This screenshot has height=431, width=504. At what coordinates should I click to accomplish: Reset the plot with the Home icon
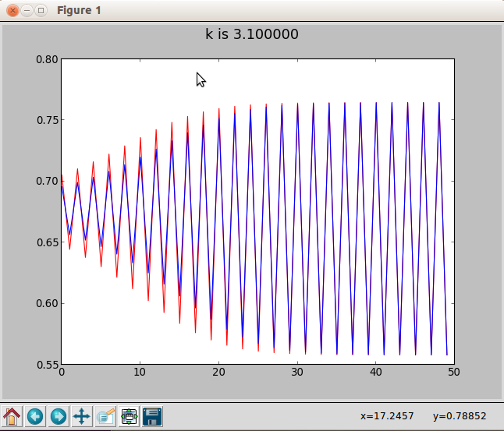pos(12,416)
